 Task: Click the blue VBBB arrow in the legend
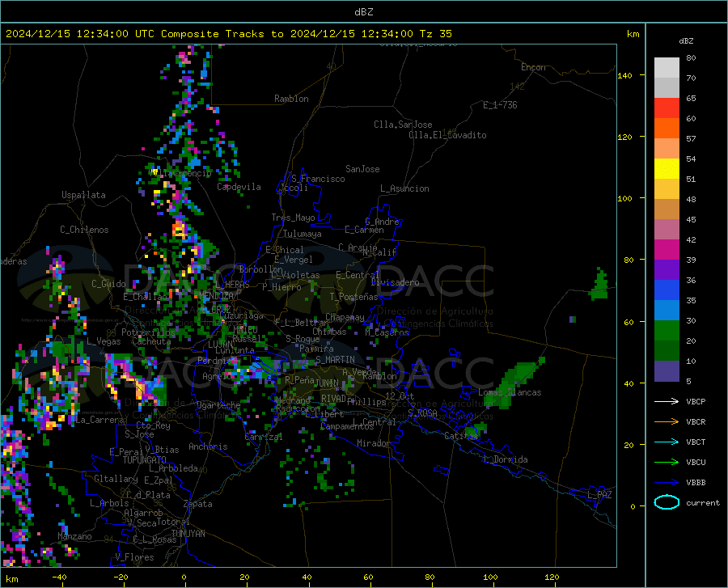pos(667,483)
